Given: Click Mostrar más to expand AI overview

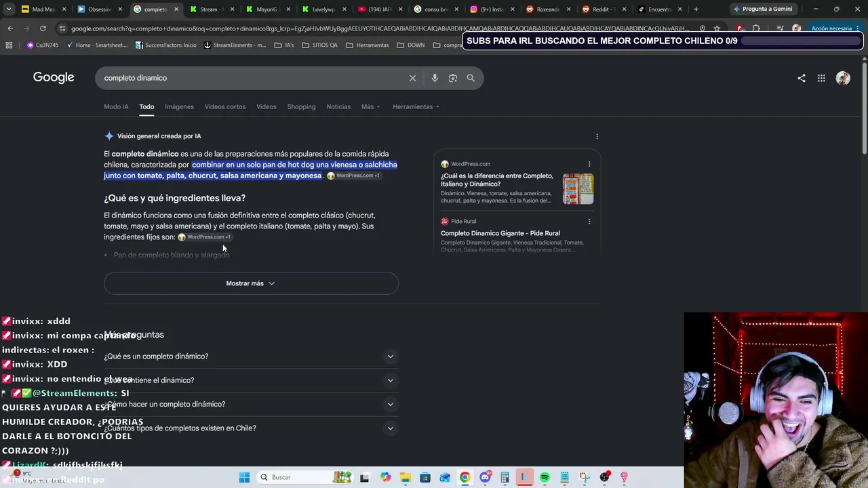Looking at the screenshot, I should click(251, 283).
